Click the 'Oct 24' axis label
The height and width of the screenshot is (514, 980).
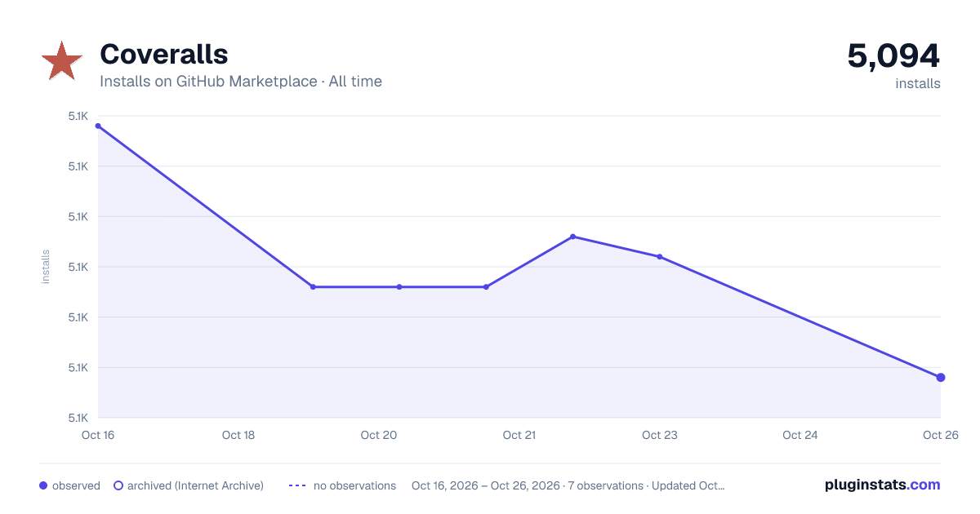(800, 435)
